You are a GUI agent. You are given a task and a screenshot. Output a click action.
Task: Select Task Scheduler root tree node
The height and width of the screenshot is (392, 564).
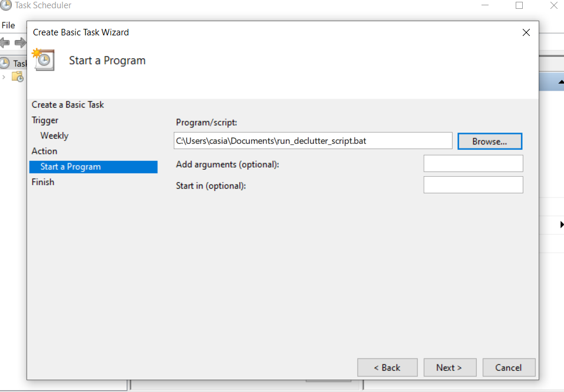click(14, 63)
